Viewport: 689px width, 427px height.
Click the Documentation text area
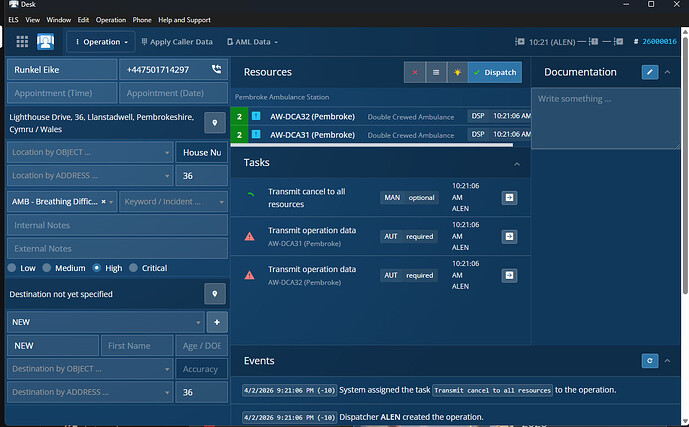point(608,118)
